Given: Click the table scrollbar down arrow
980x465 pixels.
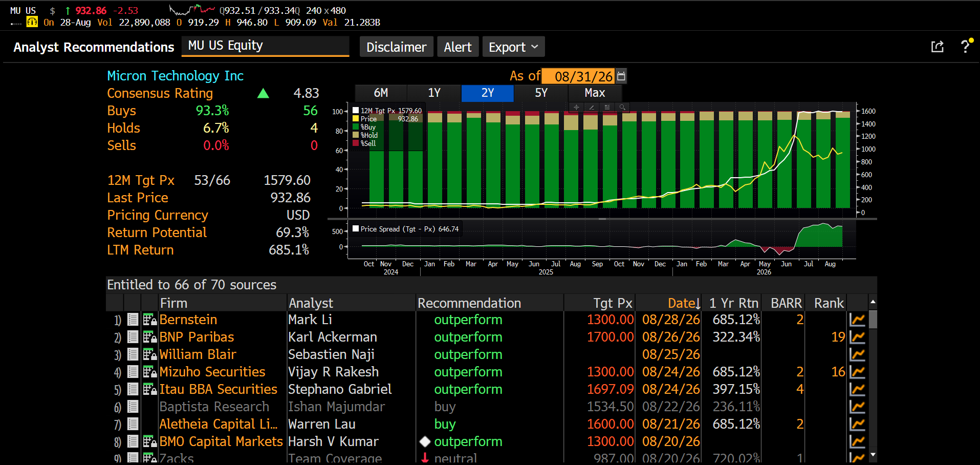Looking at the screenshot, I should (873, 455).
